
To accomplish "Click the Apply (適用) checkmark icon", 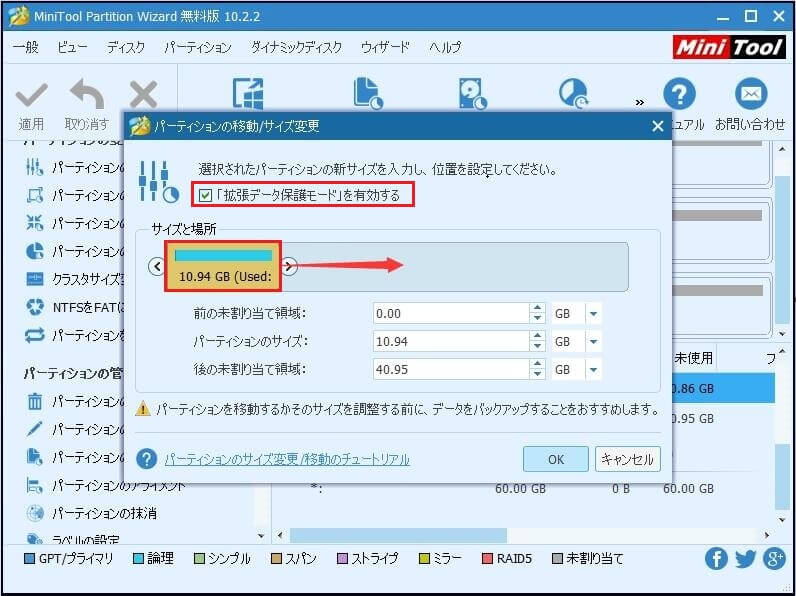I will click(x=31, y=95).
